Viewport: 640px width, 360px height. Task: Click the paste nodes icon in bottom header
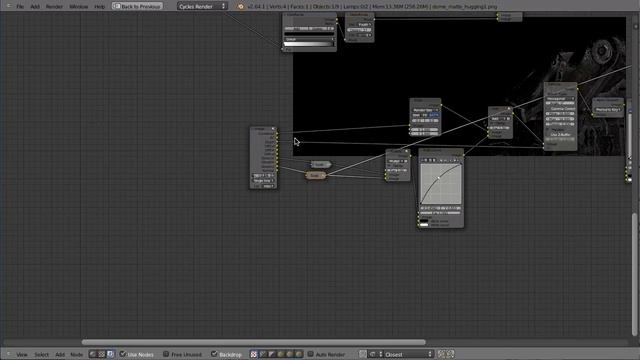[450, 354]
